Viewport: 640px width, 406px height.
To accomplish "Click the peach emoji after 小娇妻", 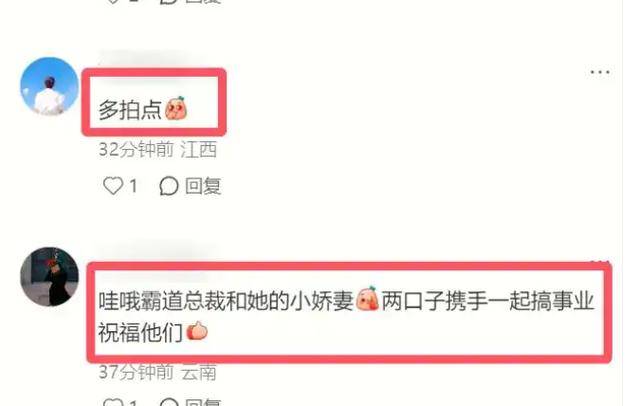I will (x=367, y=299).
